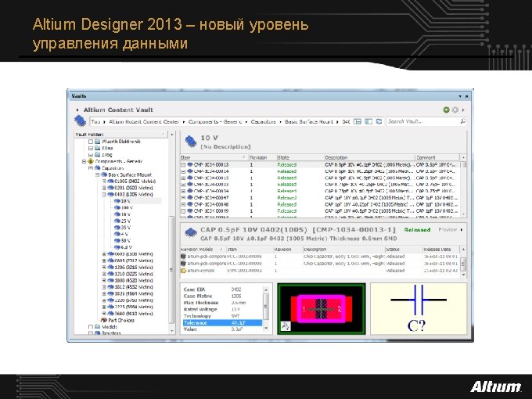Click the Components - Generic yellow icon
Screen dimensions: 532x399
[x=91, y=161]
